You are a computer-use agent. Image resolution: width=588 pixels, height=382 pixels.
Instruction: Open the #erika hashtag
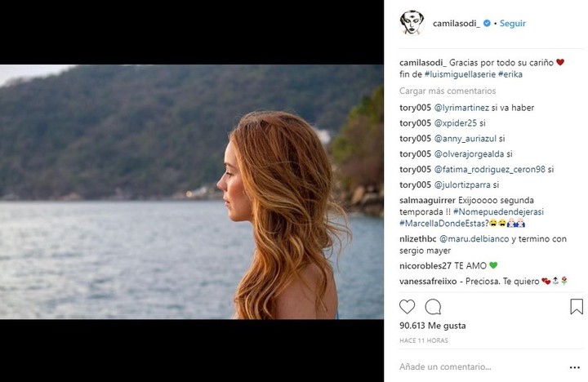pyautogui.click(x=510, y=74)
